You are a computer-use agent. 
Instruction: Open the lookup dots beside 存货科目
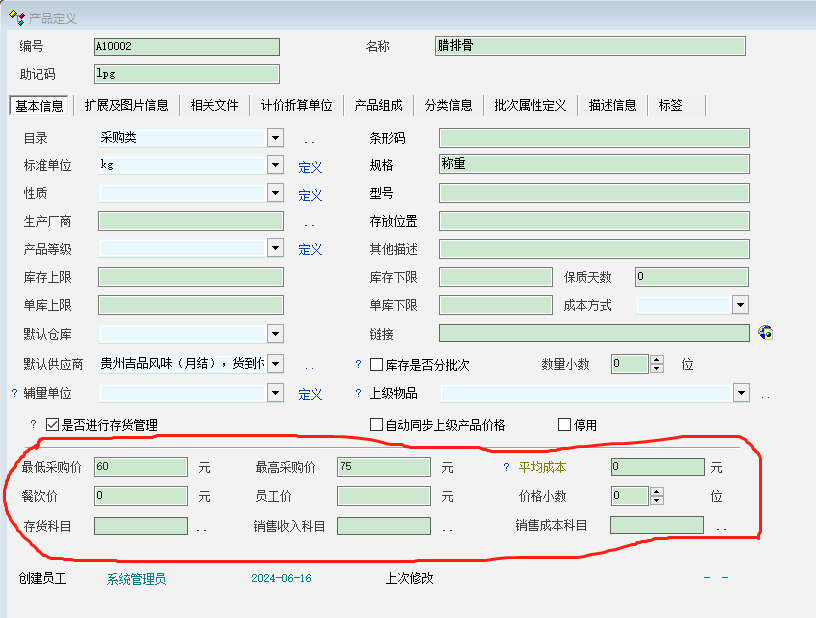click(201, 527)
